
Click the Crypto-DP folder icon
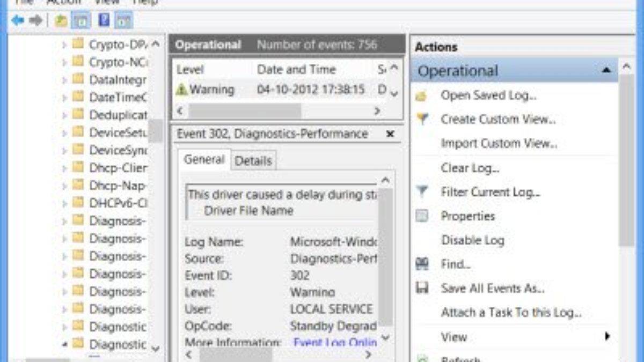(78, 44)
